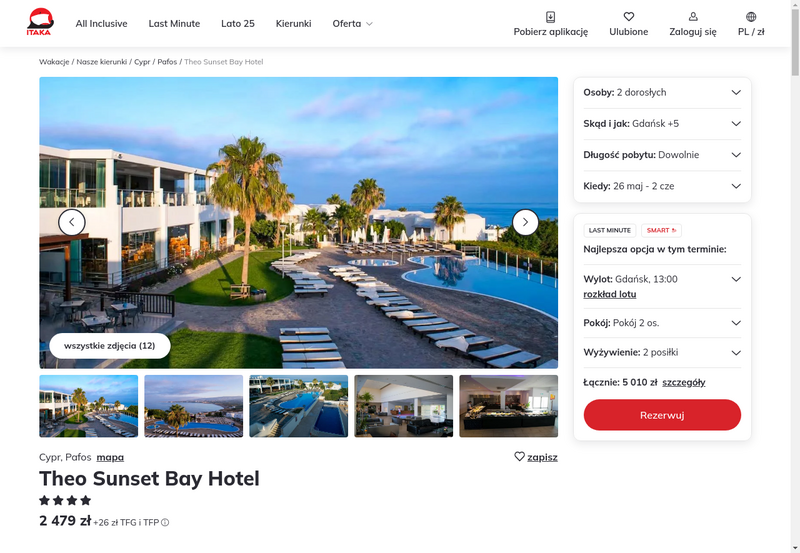Click the page vertical scrollbar
This screenshot has width=800, height=553.
(795, 276)
